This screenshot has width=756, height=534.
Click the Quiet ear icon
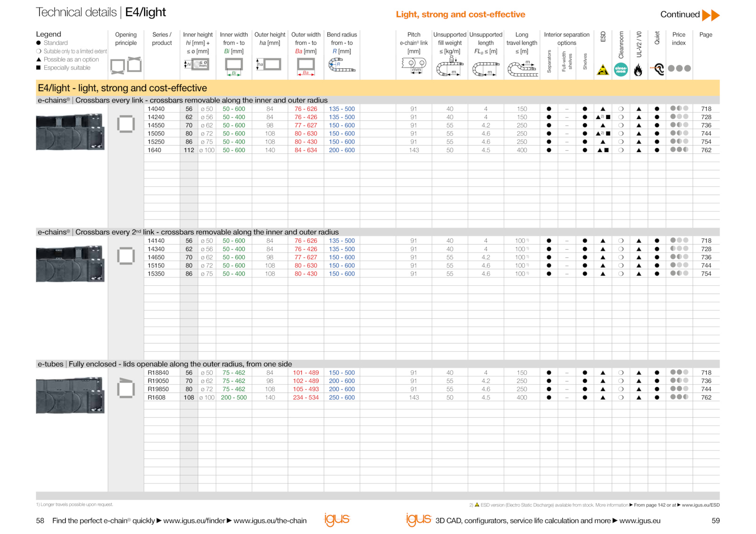(657, 69)
